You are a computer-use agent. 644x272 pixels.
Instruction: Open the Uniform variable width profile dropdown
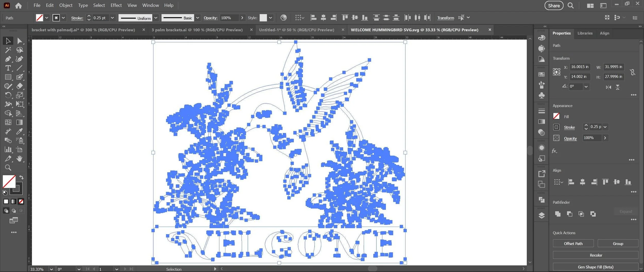click(156, 18)
